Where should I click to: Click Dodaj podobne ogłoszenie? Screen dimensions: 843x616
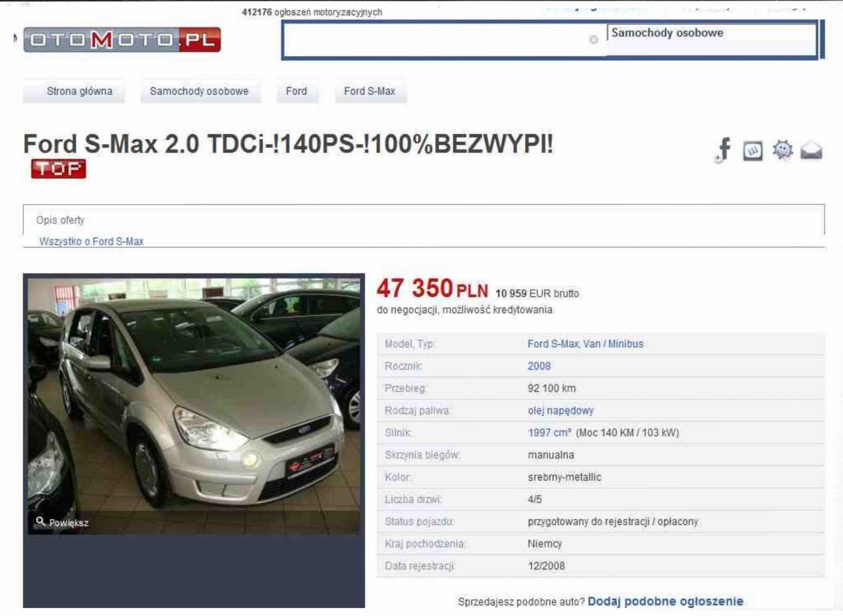pyautogui.click(x=665, y=601)
